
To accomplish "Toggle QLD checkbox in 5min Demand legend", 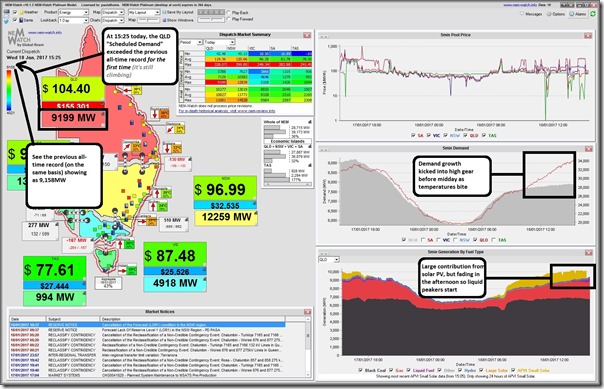I will coord(475,240).
